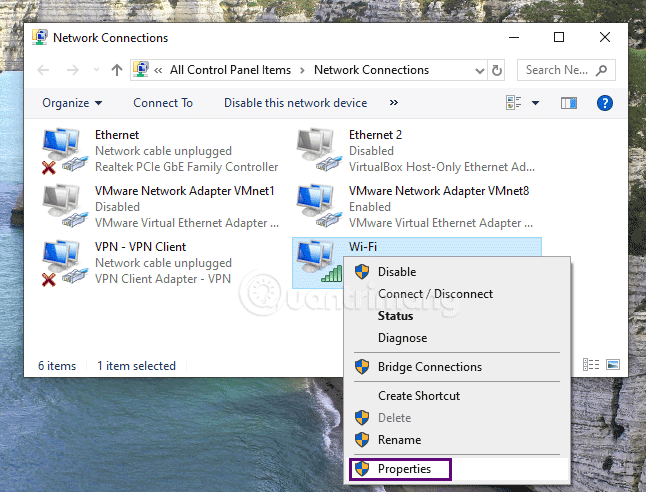Choose Bridge Connections menu entry
Screen dimensions: 646x492
coord(457,367)
